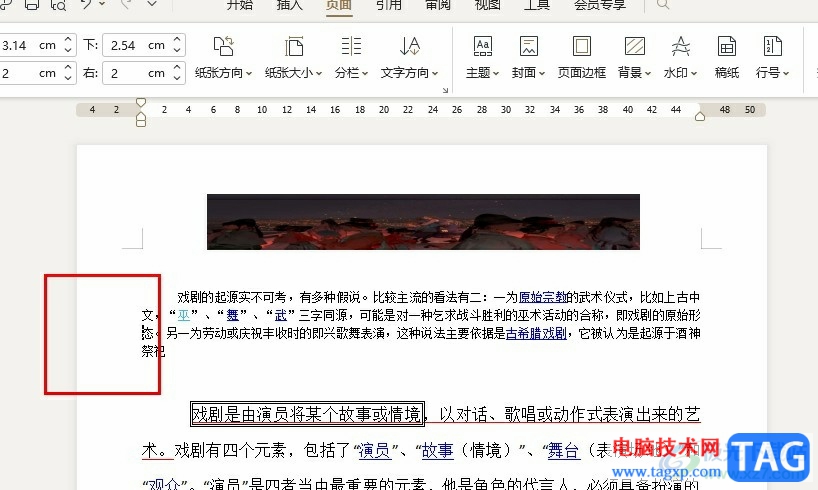Click the 稿纸 manuscript paper icon

pos(727,46)
